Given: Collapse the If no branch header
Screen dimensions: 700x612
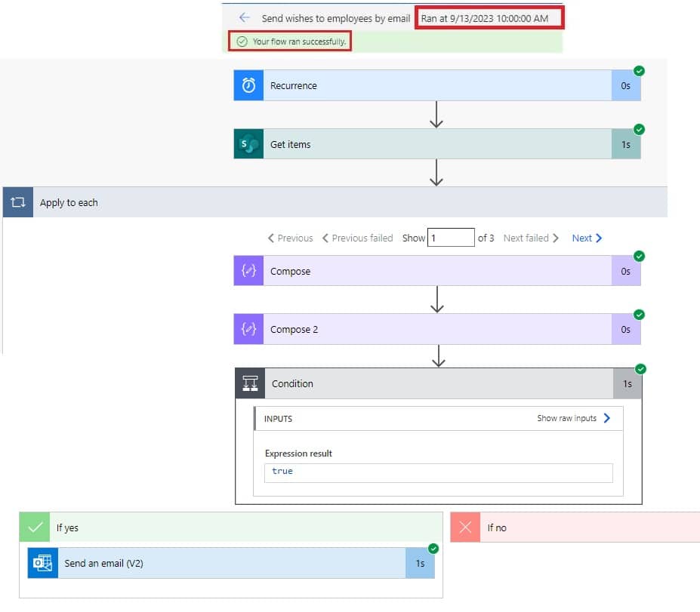Looking at the screenshot, I should pyautogui.click(x=575, y=527).
